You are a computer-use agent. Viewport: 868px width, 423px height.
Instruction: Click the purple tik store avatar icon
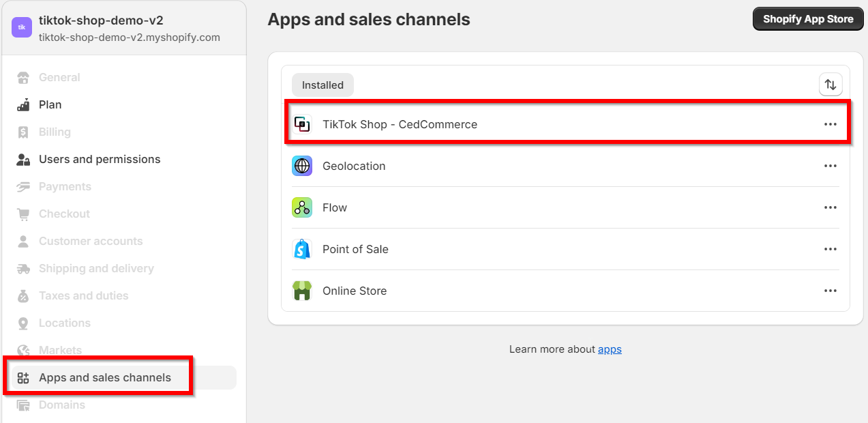22,27
